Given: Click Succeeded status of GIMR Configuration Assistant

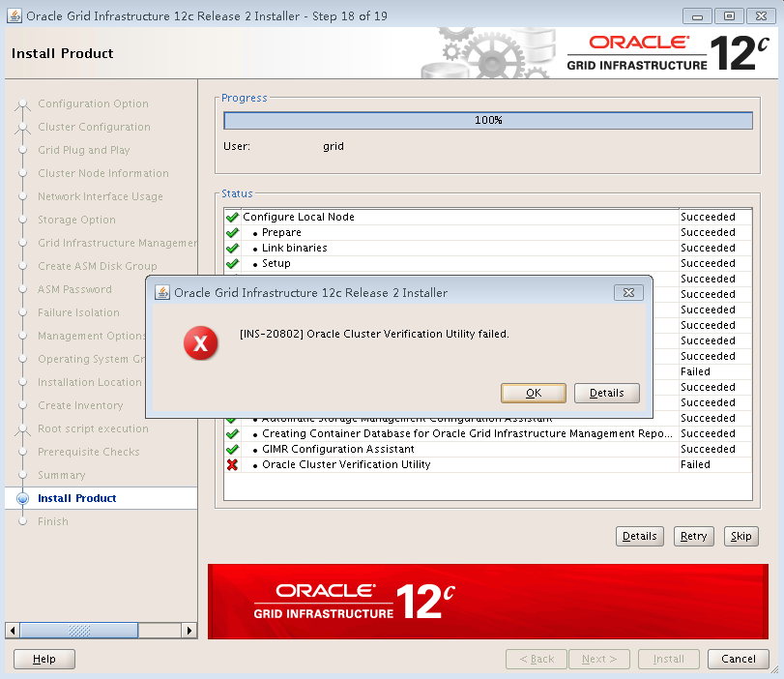Looking at the screenshot, I should [x=708, y=449].
